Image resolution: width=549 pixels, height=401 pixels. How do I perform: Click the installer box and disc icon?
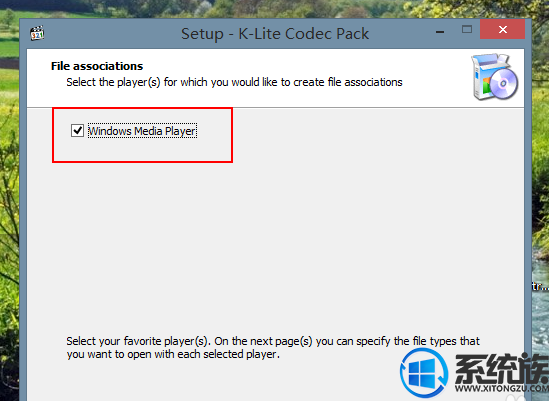(x=494, y=77)
